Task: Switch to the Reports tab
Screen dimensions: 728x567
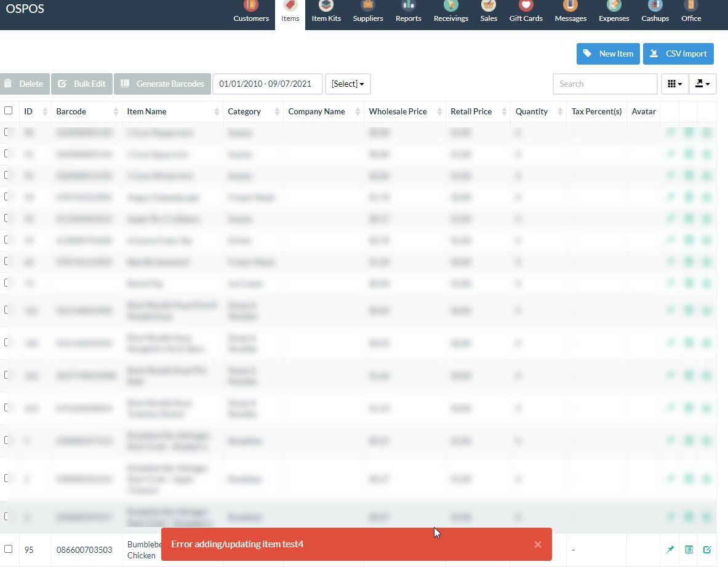Action: (x=408, y=11)
